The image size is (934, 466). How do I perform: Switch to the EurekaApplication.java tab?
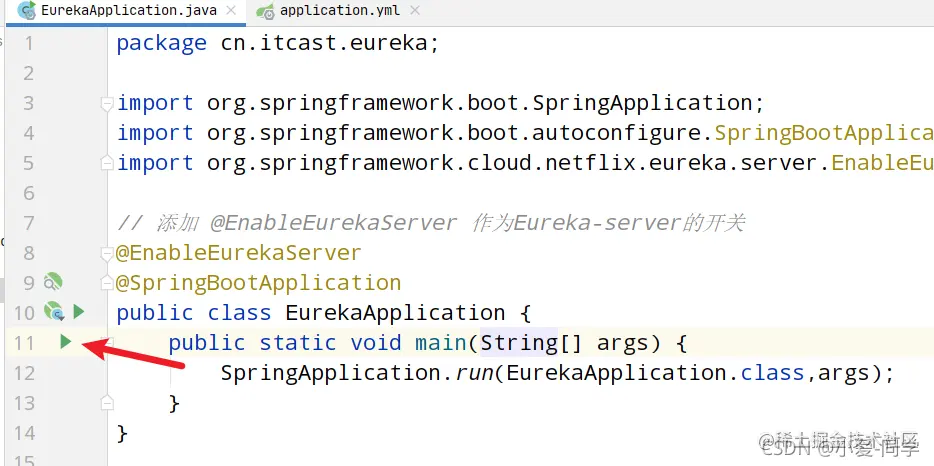pos(126,12)
